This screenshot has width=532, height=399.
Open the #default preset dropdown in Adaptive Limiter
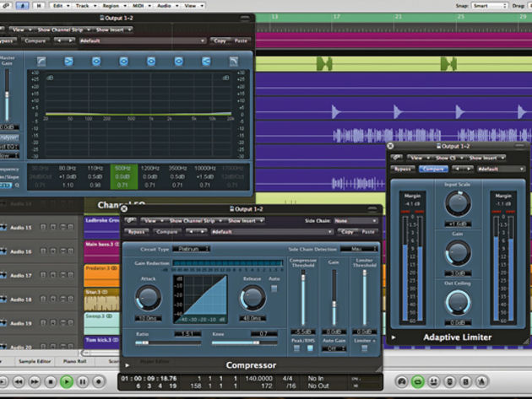(501, 169)
